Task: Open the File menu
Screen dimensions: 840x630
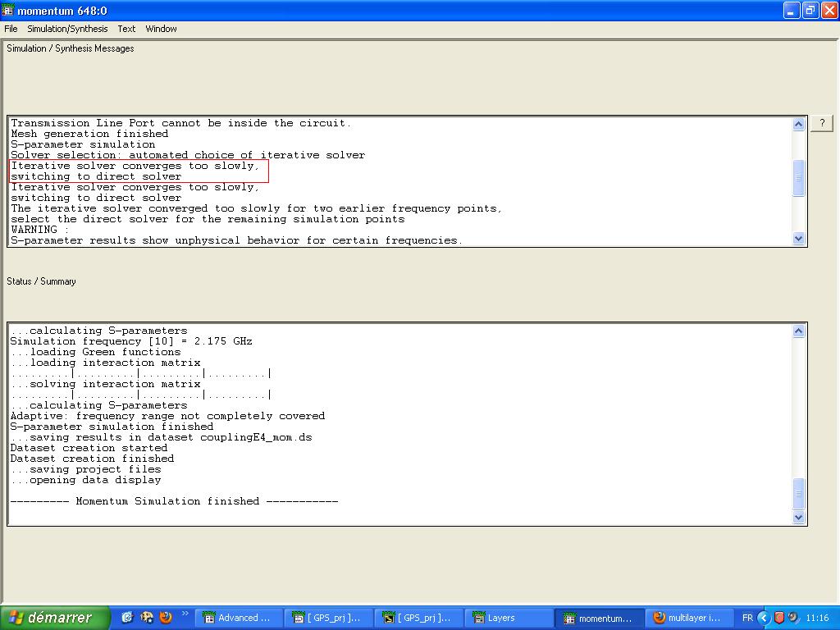Action: 11,29
